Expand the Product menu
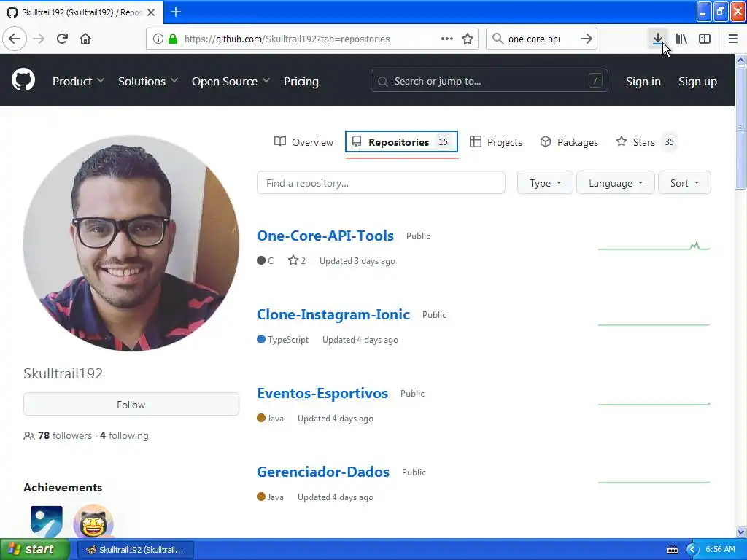Viewport: 747px width, 560px height. pyautogui.click(x=78, y=82)
